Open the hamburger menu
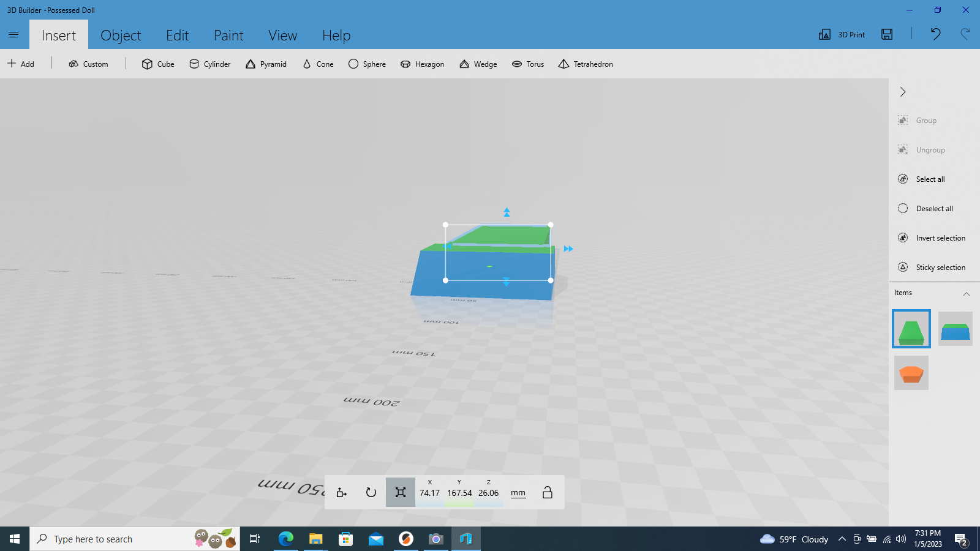Viewport: 980px width, 551px height. coord(13,35)
